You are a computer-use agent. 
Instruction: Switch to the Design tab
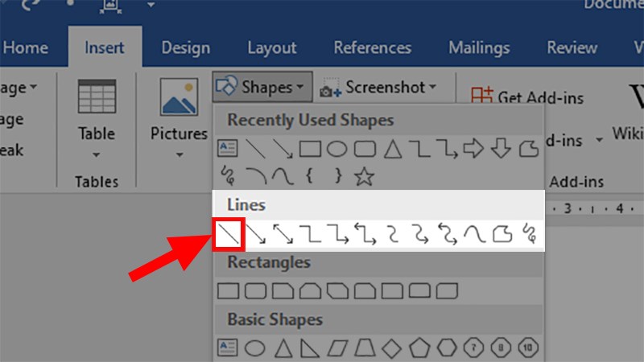[x=185, y=47]
